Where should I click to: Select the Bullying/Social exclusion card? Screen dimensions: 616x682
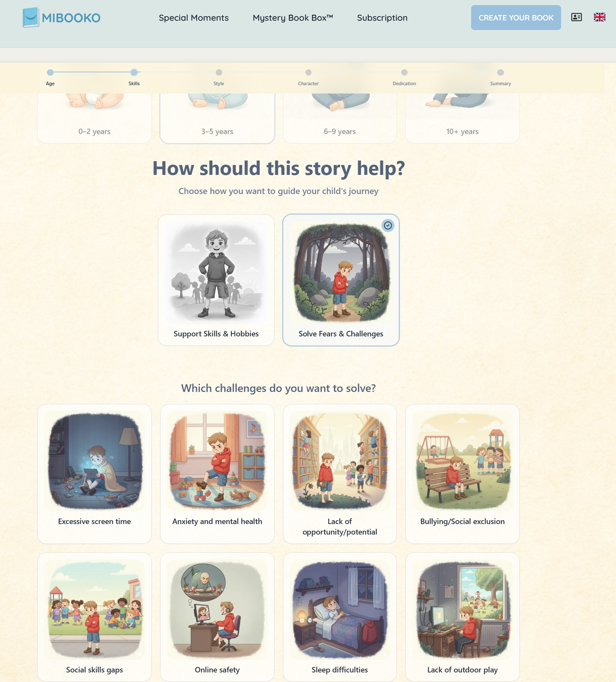pyautogui.click(x=462, y=474)
